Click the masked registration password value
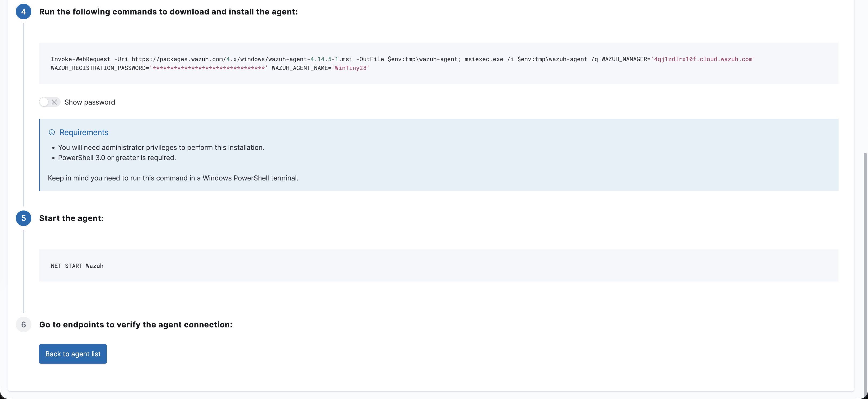 pos(209,68)
